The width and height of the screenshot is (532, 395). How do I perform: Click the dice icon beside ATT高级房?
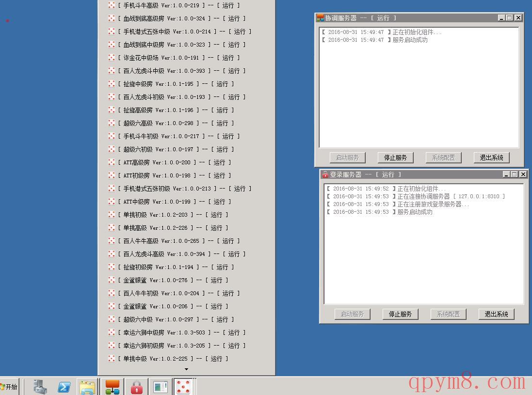(111, 162)
